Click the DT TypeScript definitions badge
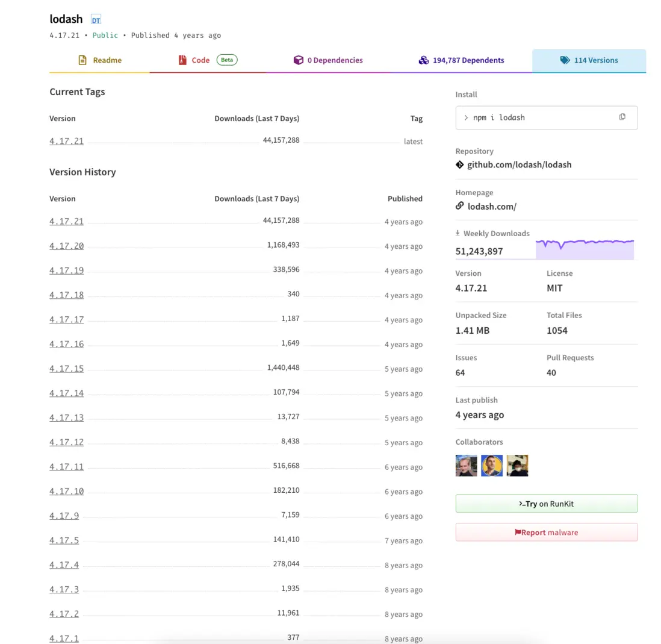Screen dimensions: 661x644 tap(96, 20)
